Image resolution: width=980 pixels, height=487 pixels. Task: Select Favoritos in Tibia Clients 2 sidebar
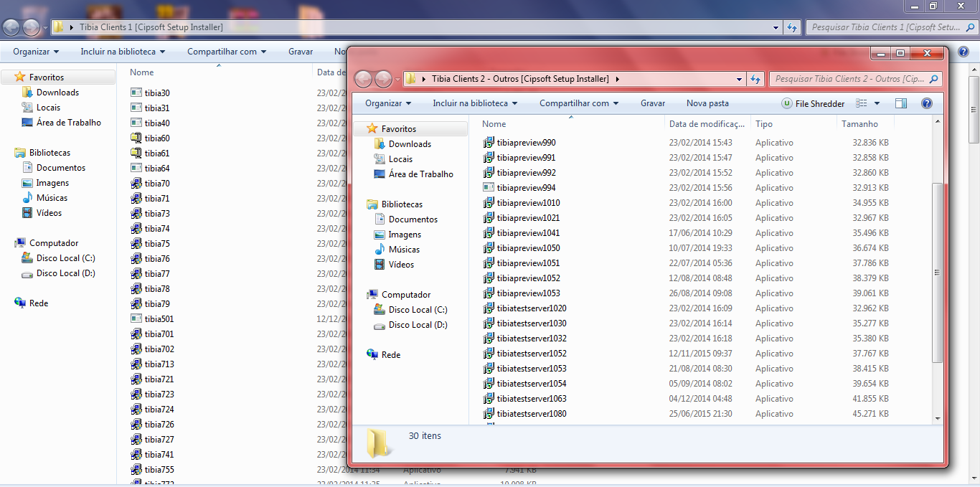point(398,129)
